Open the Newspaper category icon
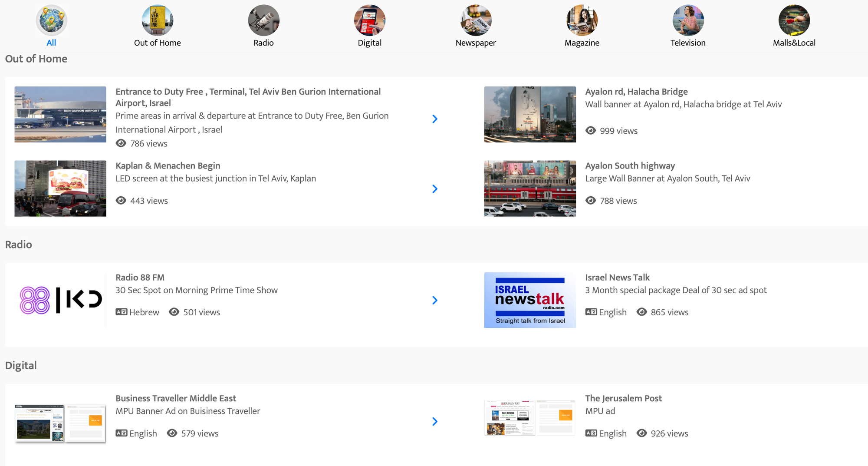This screenshot has height=466, width=868. click(476, 20)
